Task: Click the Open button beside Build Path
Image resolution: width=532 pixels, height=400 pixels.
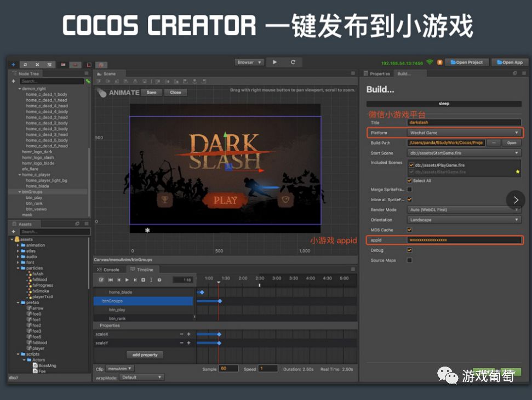Action: coord(512,143)
